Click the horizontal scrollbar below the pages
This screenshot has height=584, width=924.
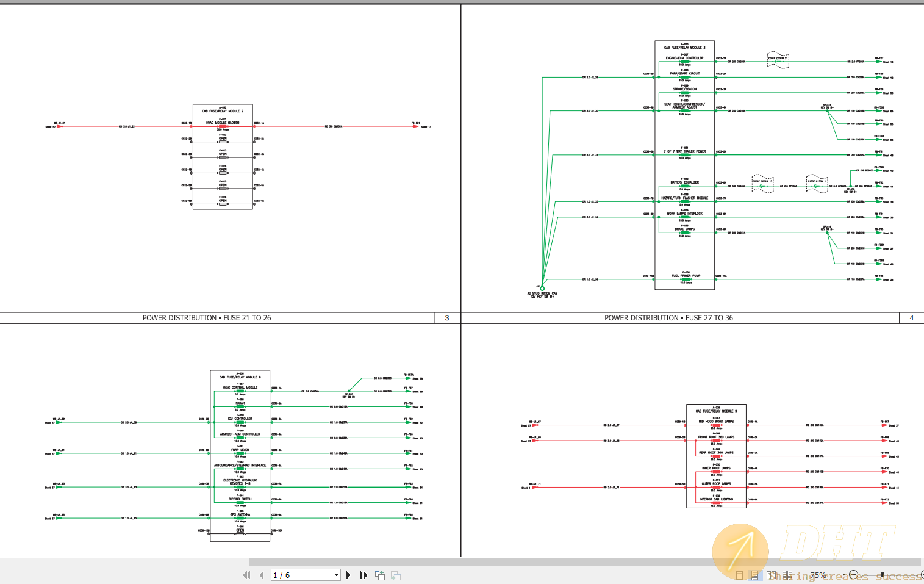point(584,561)
